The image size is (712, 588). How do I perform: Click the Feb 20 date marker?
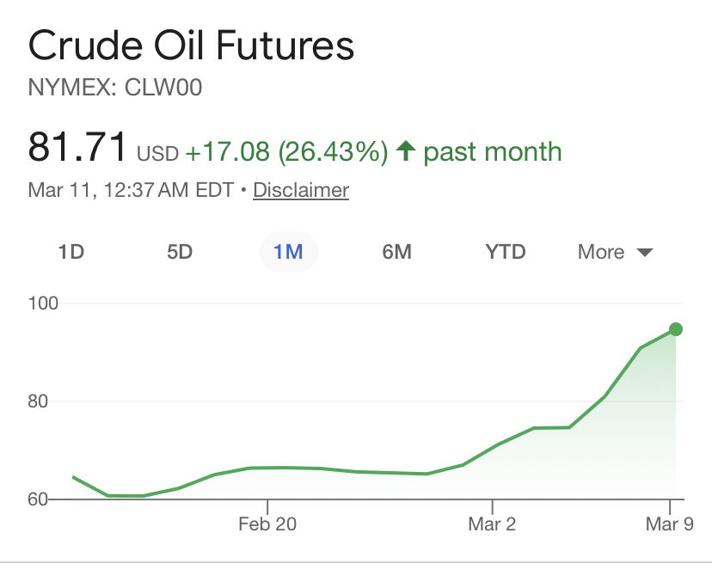click(267, 524)
